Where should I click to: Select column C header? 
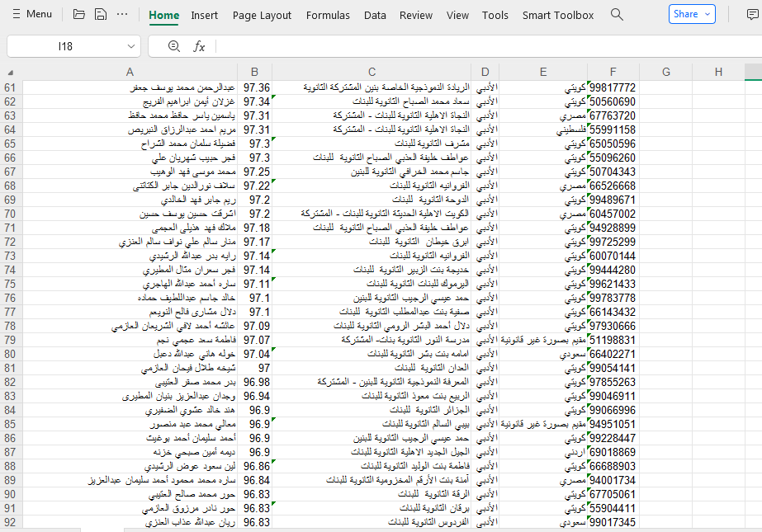click(x=372, y=72)
